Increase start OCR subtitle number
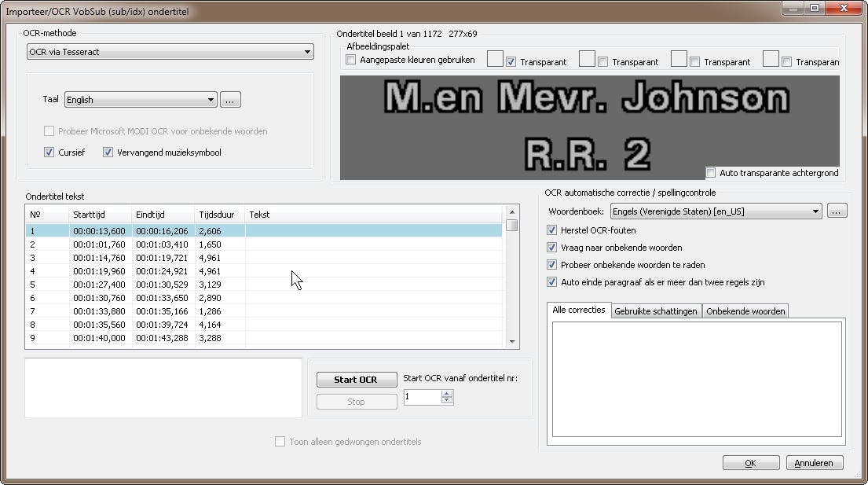This screenshot has width=868, height=485. (x=447, y=394)
